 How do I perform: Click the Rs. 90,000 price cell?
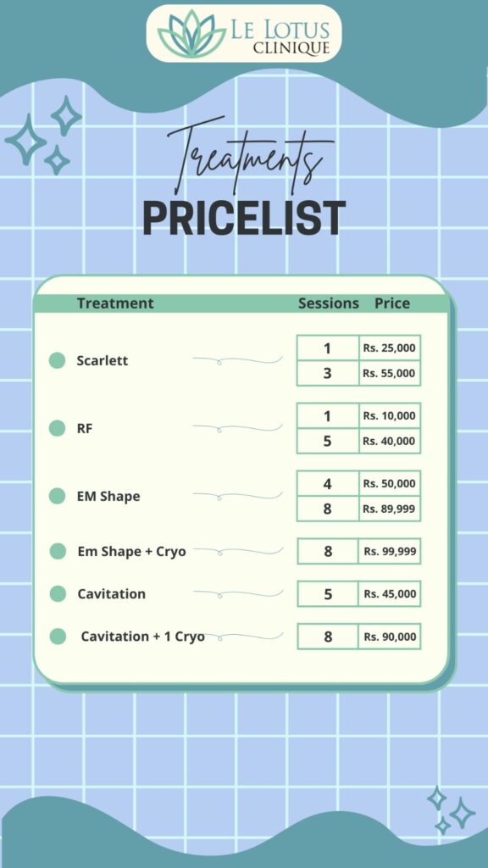click(390, 637)
